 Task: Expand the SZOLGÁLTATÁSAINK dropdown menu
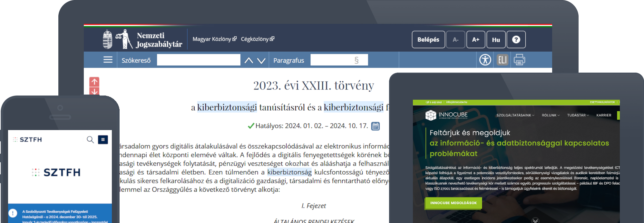[515, 115]
